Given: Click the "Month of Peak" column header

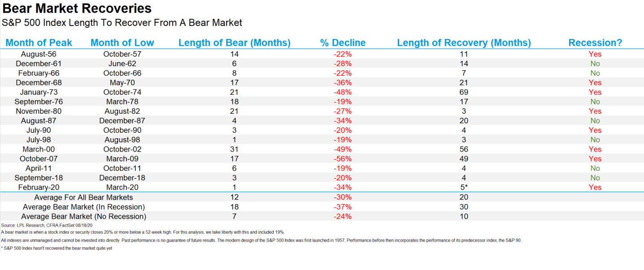Looking at the screenshot, I should coord(39,43).
